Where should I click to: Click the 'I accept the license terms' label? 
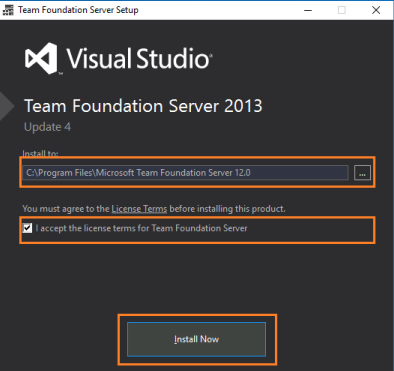[141, 228]
